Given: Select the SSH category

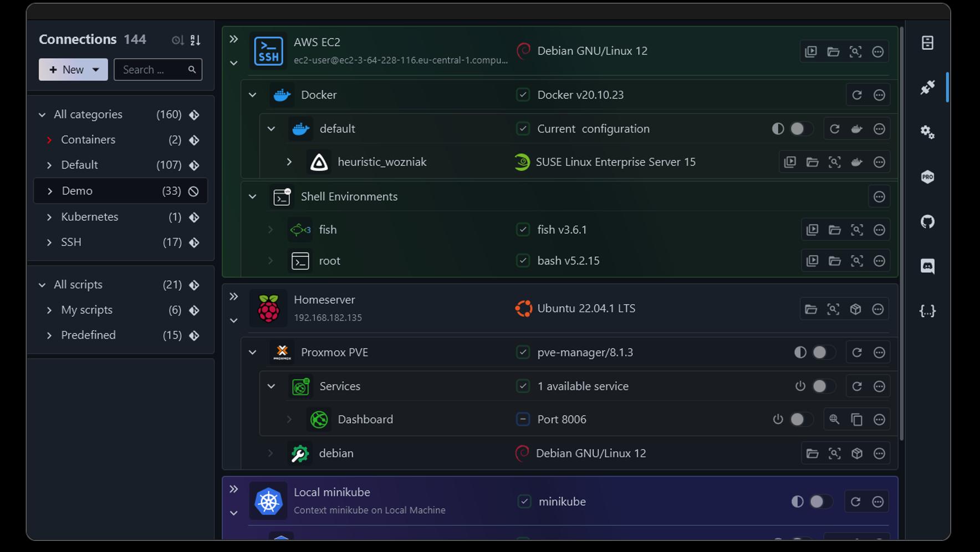Looking at the screenshot, I should [x=120, y=242].
